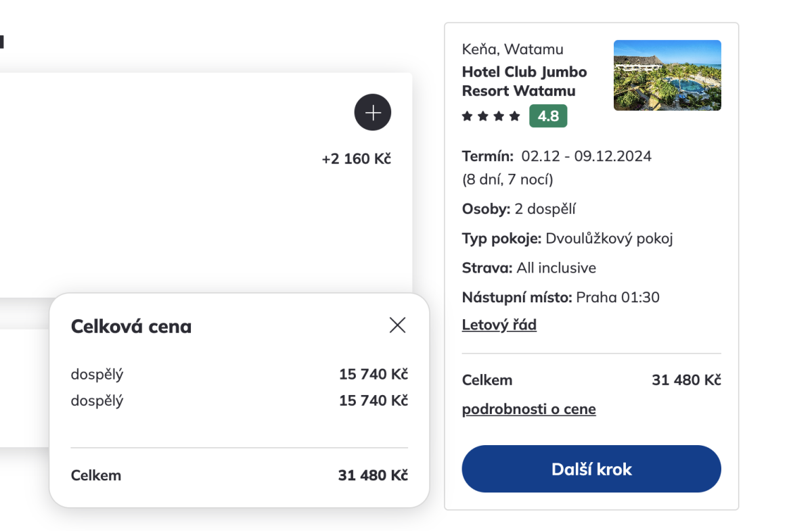The width and height of the screenshot is (812, 531).
Task: Show podrobnosti o ceně details
Action: 528,409
